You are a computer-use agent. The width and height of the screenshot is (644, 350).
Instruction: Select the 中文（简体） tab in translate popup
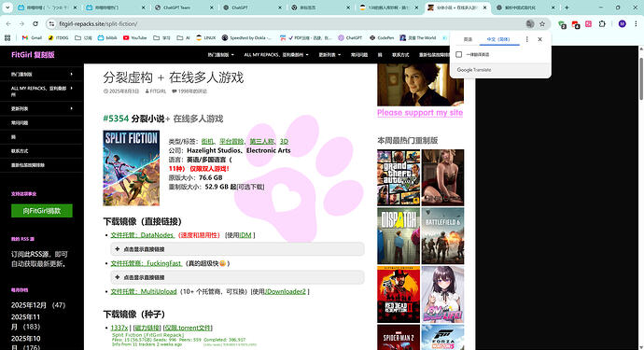(497, 39)
